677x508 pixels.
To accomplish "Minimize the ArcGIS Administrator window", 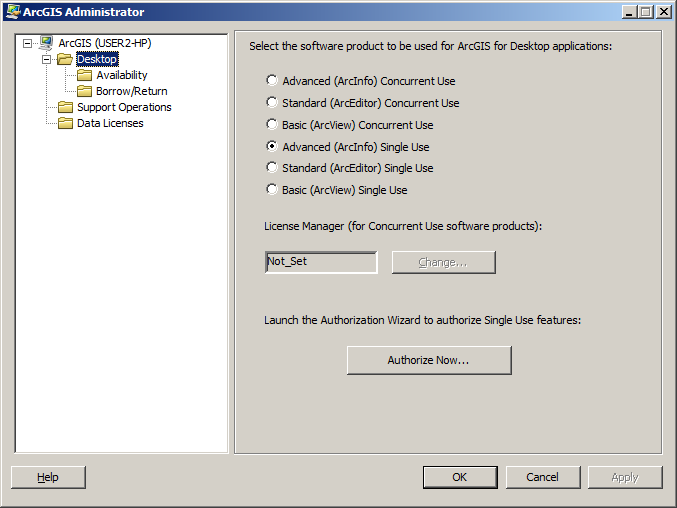I will (630, 12).
